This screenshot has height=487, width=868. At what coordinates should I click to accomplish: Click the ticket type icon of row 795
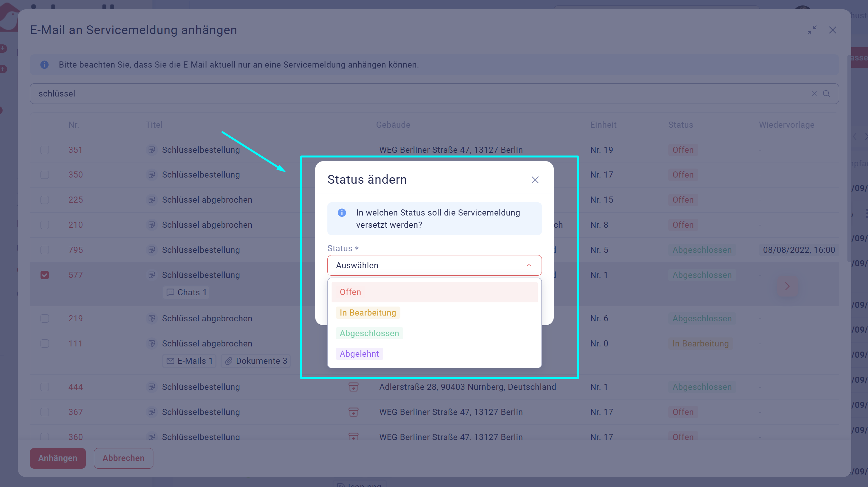(151, 250)
